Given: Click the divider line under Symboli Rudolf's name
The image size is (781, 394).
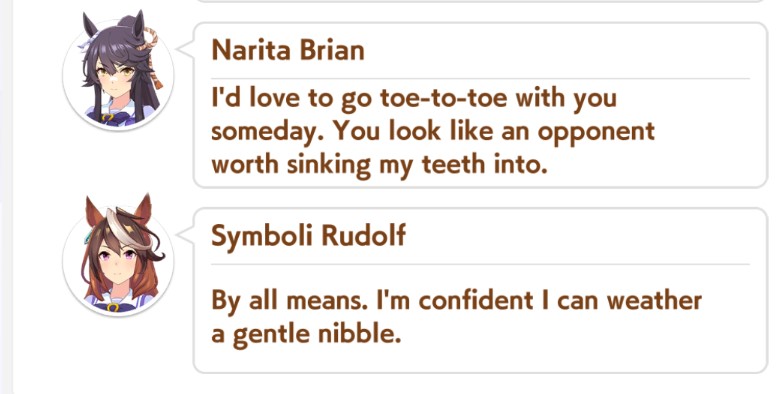Looking at the screenshot, I should [480, 264].
